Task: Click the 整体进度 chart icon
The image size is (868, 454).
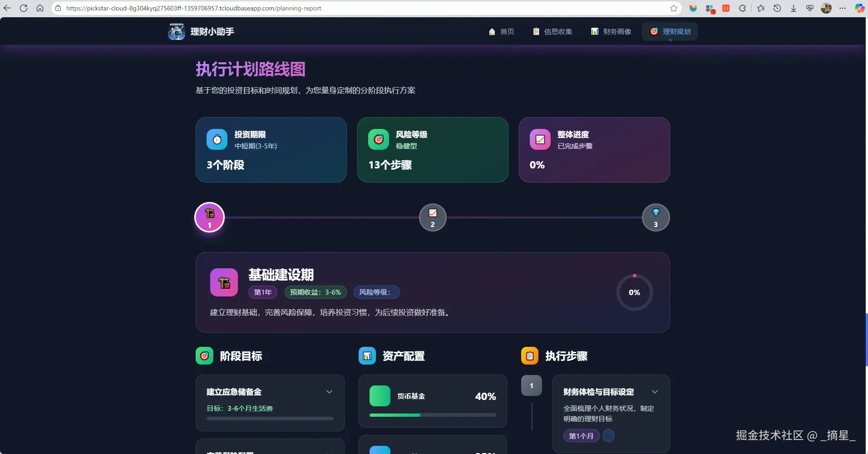Action: (540, 139)
